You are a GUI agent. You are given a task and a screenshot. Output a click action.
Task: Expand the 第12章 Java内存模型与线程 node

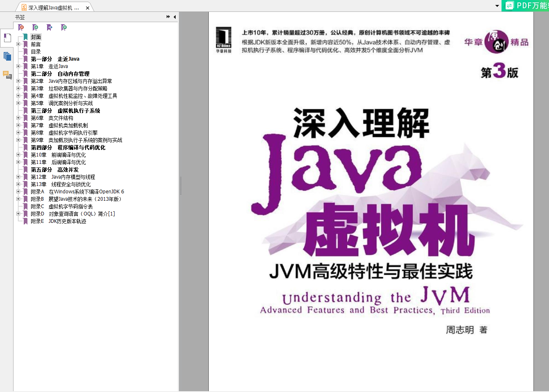[18, 177]
